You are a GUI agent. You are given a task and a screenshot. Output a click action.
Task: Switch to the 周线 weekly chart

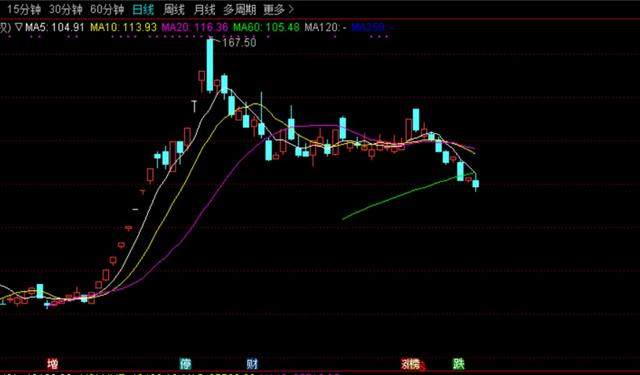click(174, 9)
